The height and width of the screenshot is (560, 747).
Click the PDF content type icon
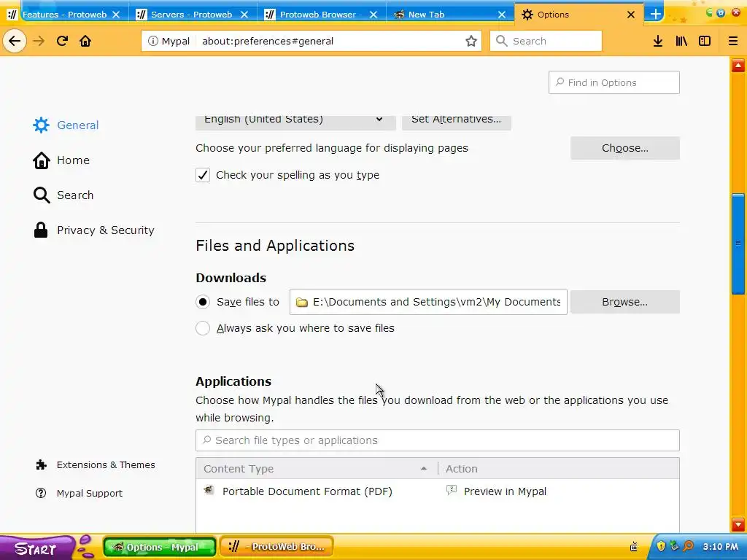coord(209,490)
